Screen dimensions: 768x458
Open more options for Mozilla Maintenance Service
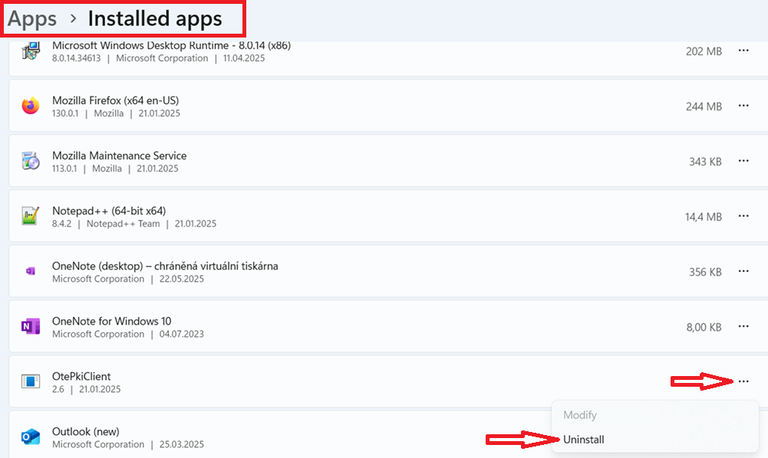tap(743, 161)
